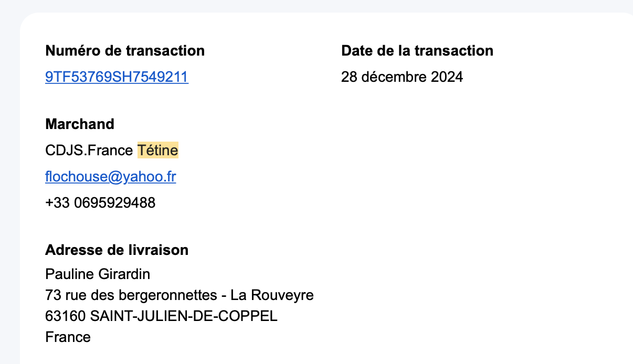The height and width of the screenshot is (364, 633).
Task: Click the Numéro de transaction heading
Action: click(x=125, y=51)
